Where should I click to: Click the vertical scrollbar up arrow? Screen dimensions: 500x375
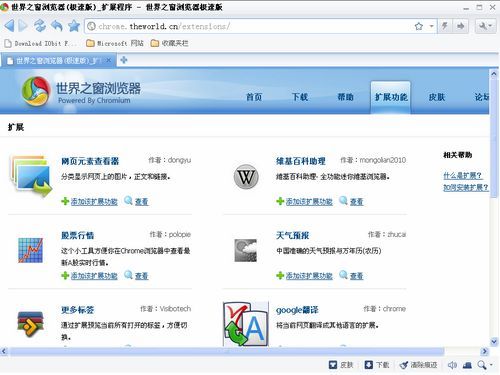494,74
